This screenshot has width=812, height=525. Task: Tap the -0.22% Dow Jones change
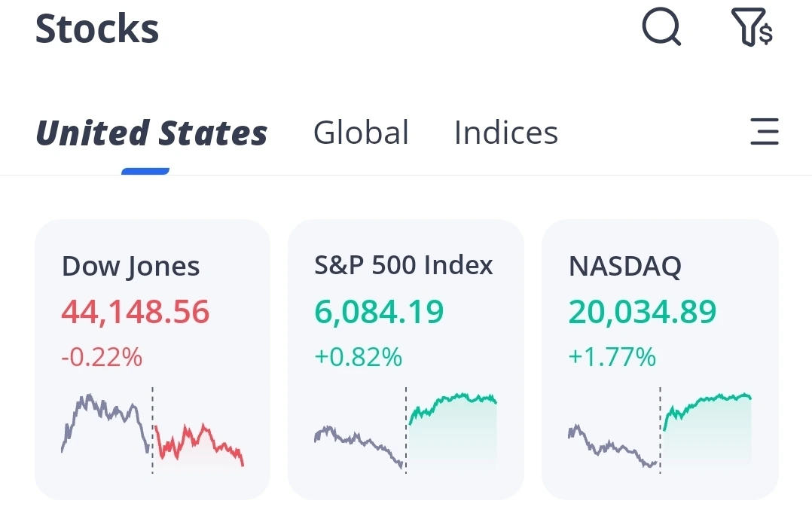click(102, 357)
